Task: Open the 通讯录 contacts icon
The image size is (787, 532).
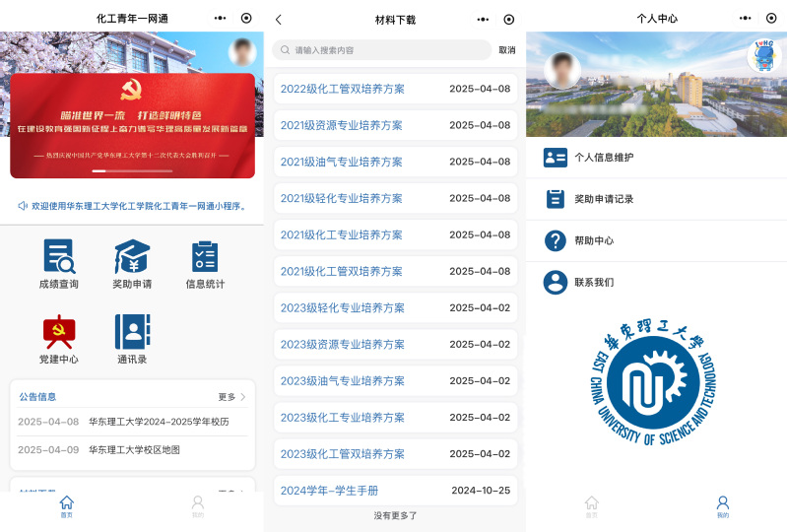Action: (x=131, y=332)
